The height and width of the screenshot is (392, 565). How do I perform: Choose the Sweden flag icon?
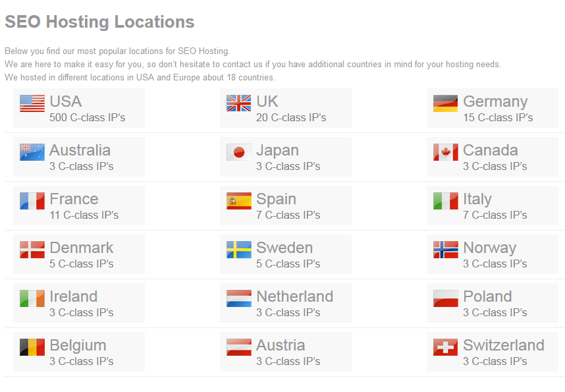click(239, 250)
